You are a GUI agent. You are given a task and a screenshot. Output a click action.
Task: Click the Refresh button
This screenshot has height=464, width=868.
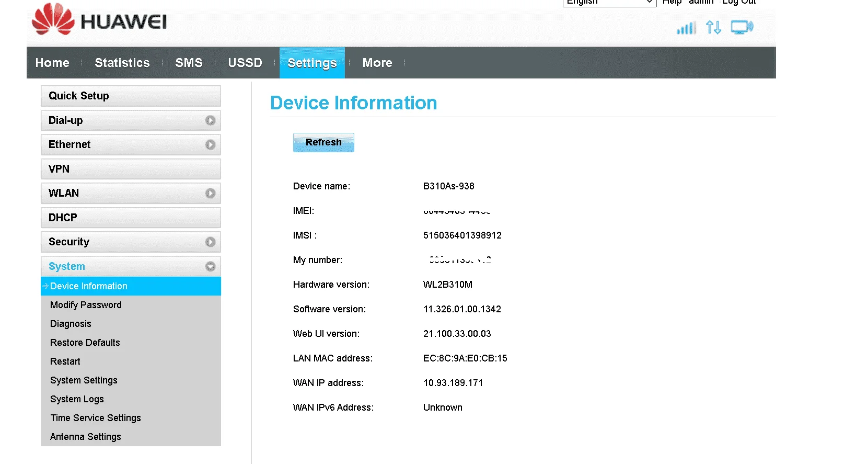point(323,142)
